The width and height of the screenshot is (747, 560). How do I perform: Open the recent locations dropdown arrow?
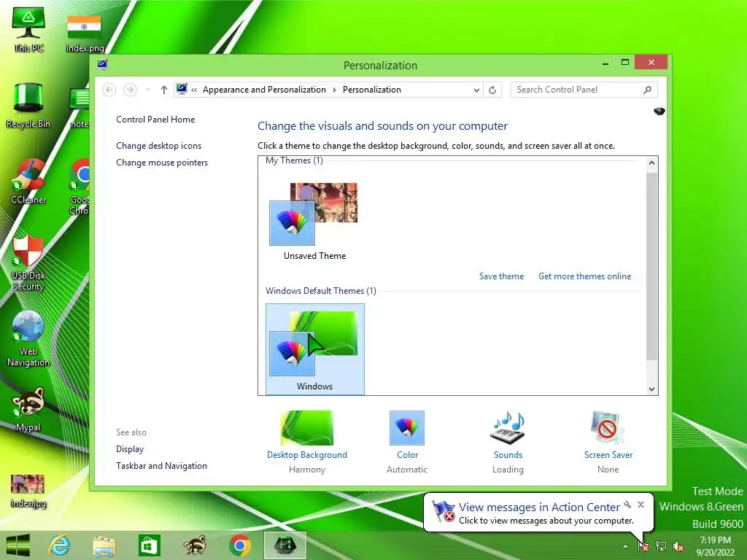[x=147, y=90]
